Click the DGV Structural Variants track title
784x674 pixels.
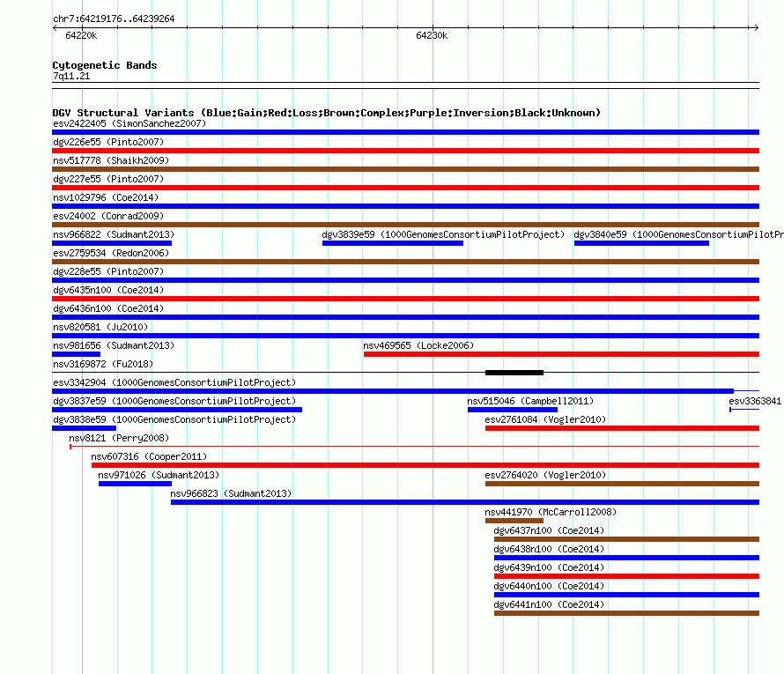pos(327,113)
